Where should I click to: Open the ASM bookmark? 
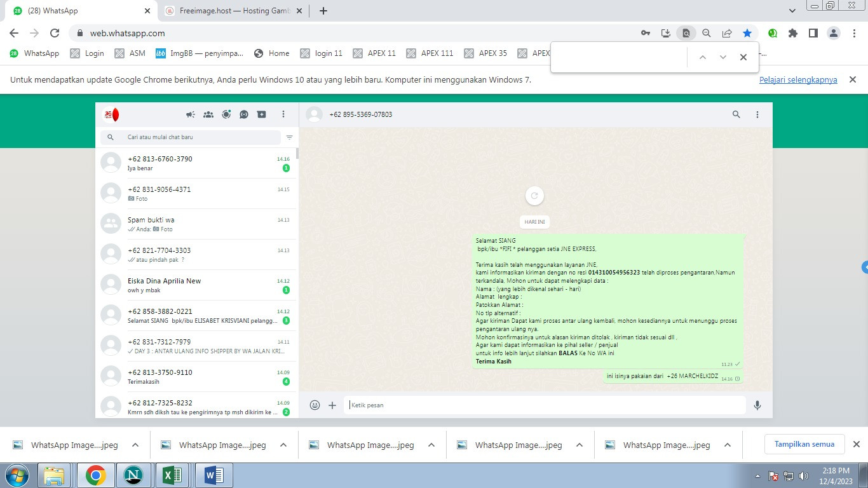click(130, 53)
